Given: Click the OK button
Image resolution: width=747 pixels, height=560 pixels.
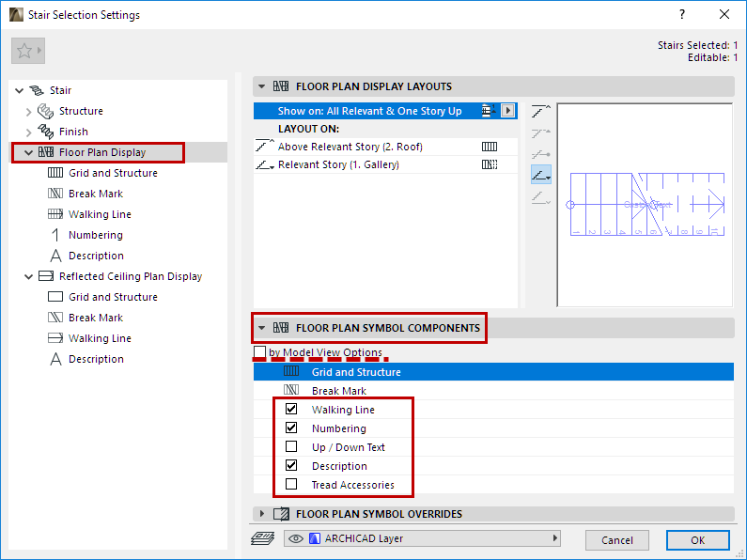Looking at the screenshot, I should click(698, 540).
